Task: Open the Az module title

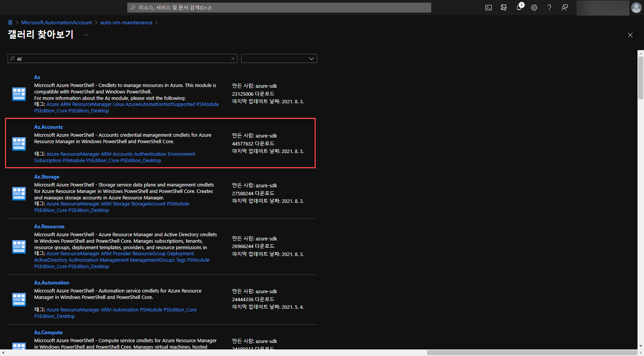Action: tap(37, 77)
